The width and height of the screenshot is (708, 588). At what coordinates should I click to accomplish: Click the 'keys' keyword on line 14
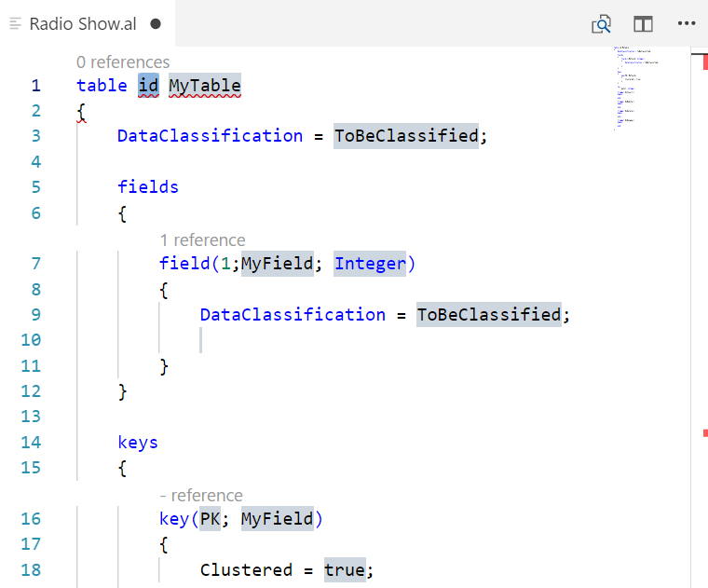138,443
